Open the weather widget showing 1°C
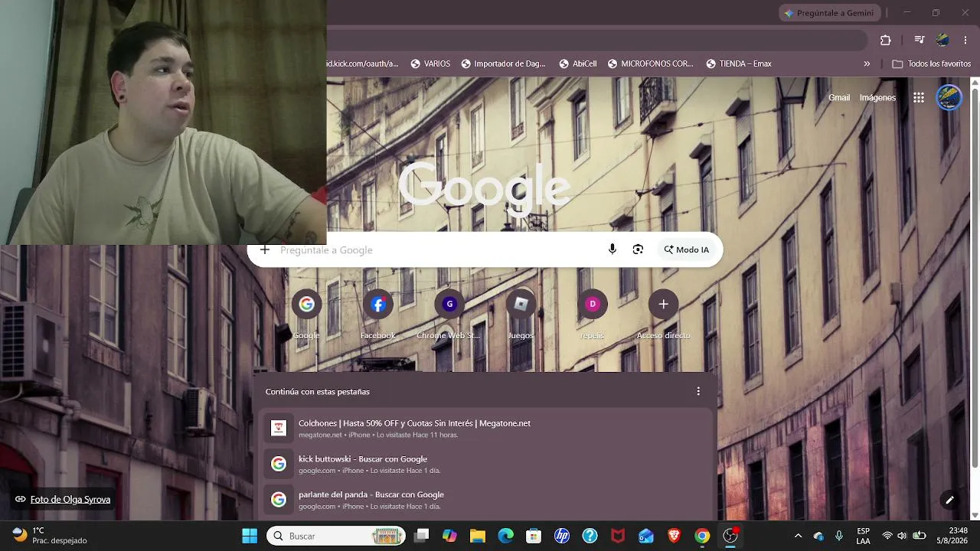 point(51,536)
